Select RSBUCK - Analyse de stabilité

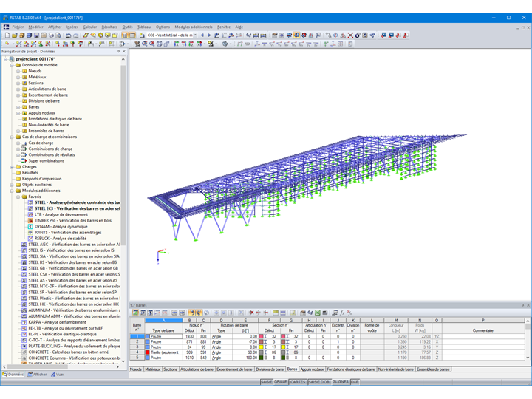point(61,239)
